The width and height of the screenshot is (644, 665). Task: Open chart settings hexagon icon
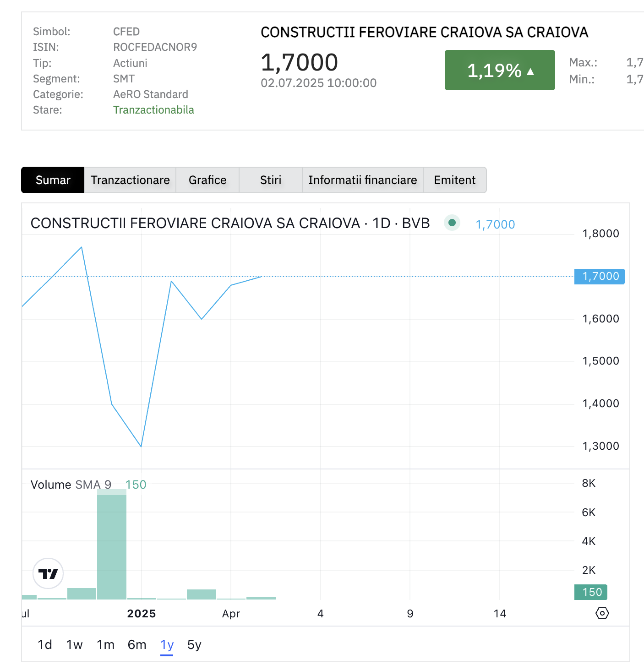(x=602, y=613)
